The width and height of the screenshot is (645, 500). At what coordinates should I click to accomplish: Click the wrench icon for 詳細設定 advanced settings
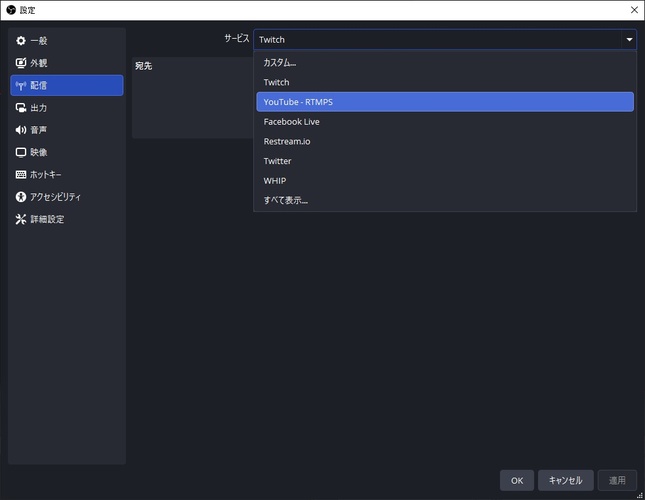click(21, 219)
